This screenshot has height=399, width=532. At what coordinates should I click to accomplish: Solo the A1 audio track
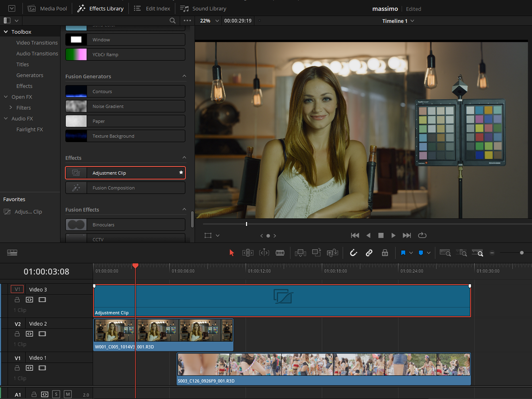click(x=56, y=394)
